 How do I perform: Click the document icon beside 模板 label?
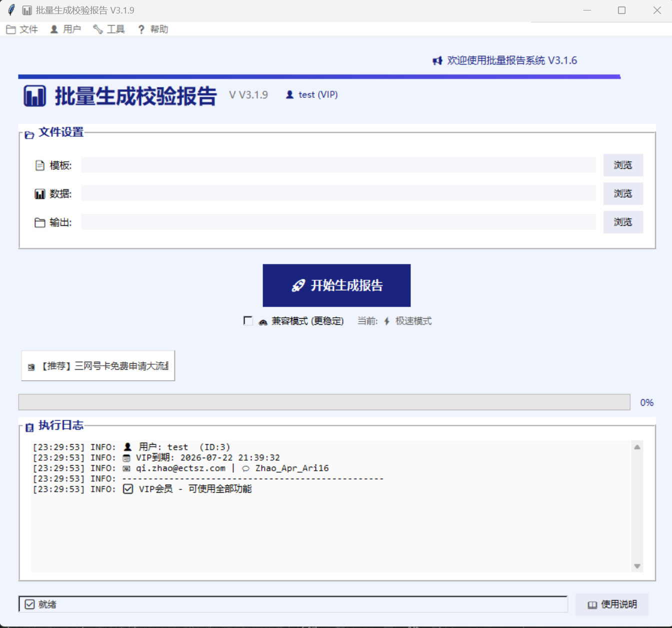[x=40, y=165]
